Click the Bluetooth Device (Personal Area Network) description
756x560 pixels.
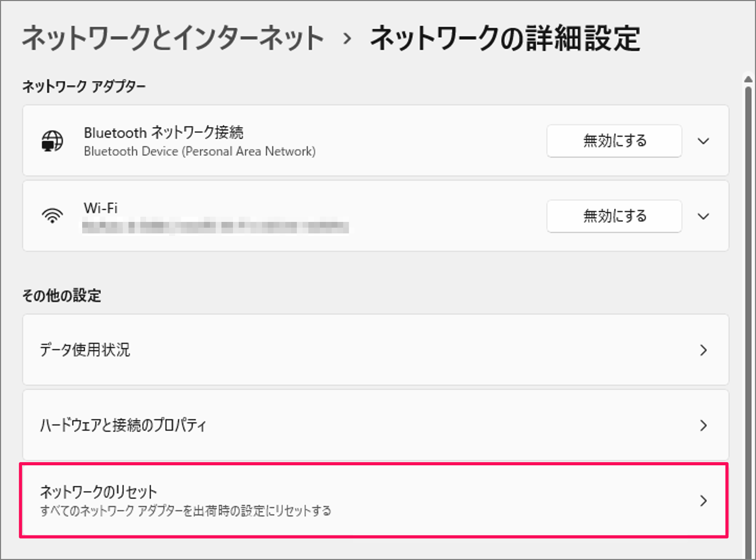pos(199,151)
